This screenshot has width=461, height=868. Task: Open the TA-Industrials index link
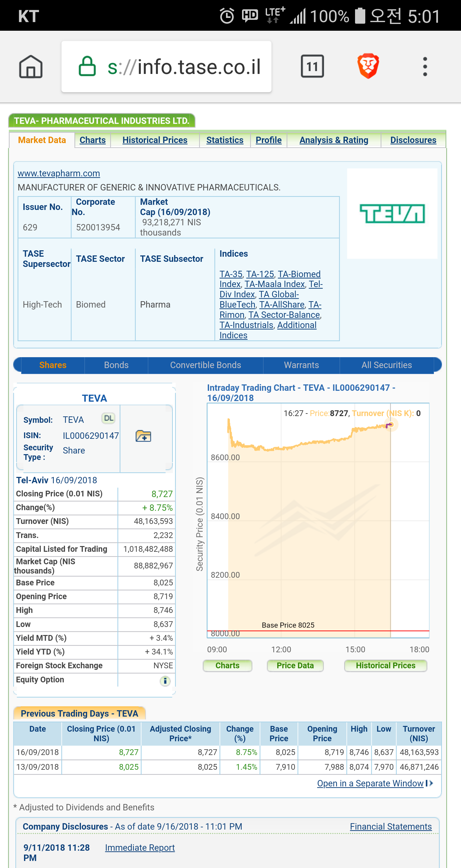(246, 325)
